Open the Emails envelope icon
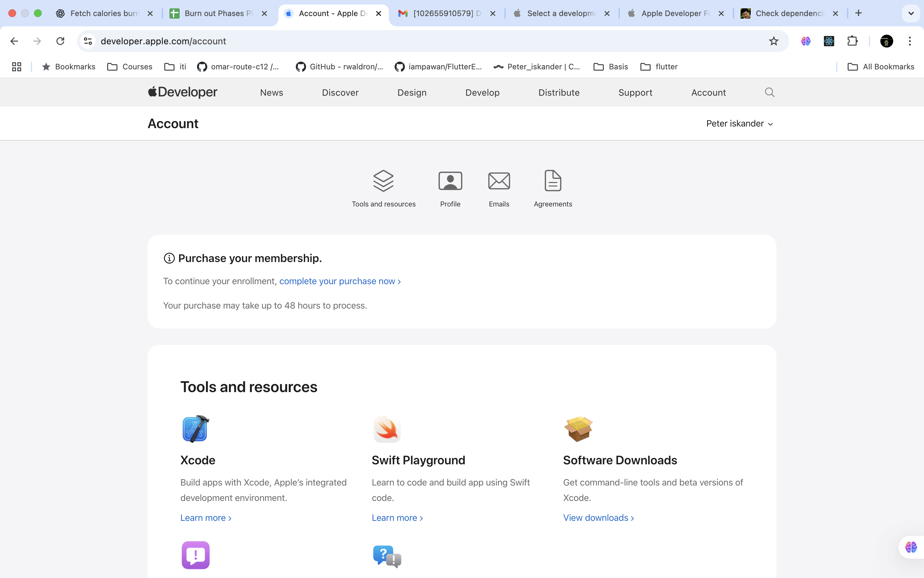 pos(499,181)
